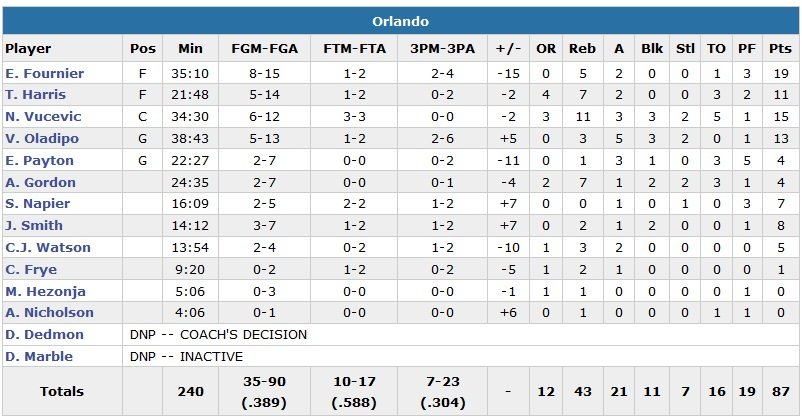The width and height of the screenshot is (802, 416).
Task: Select V. Oladipo player link
Action: [42, 139]
